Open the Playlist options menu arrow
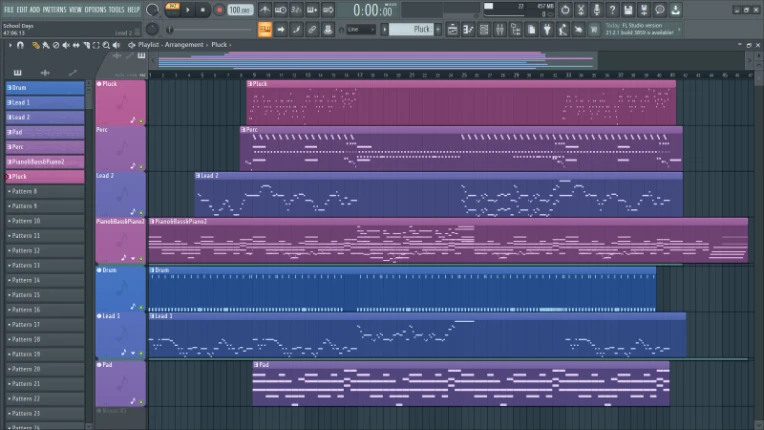This screenshot has width=764, height=430. coord(10,45)
